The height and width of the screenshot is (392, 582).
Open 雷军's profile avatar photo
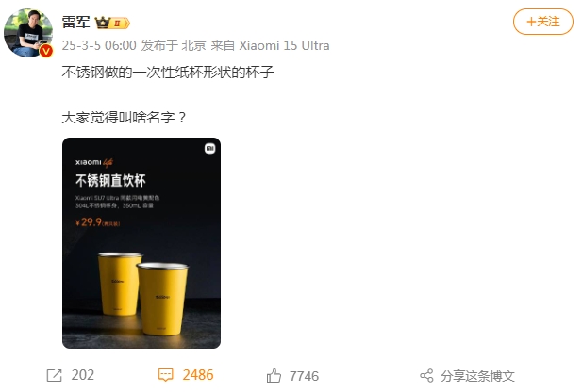[x=28, y=33]
